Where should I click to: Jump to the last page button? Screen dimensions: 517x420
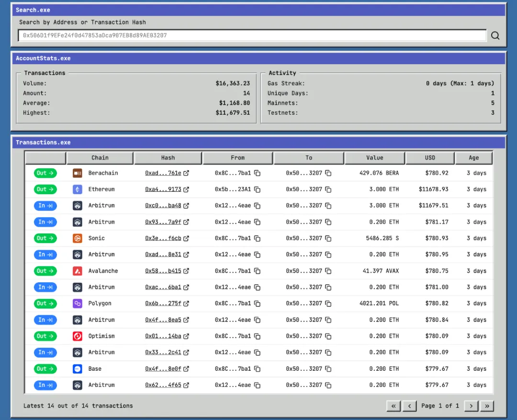click(x=487, y=406)
